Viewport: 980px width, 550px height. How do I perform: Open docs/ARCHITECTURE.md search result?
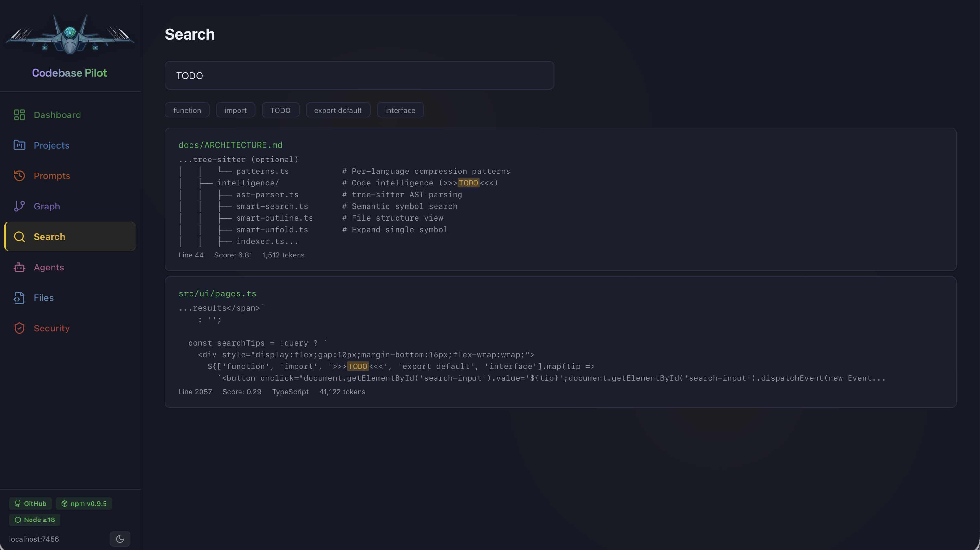pos(230,145)
